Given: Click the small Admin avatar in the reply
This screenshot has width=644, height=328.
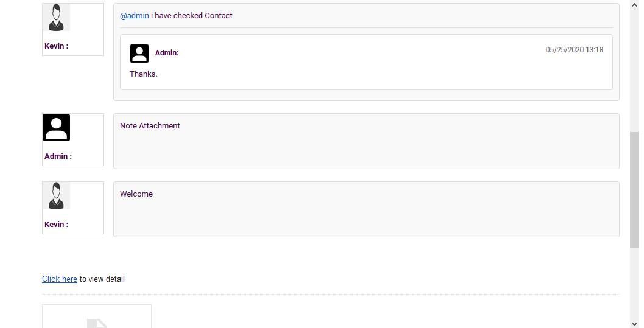Looking at the screenshot, I should [139, 54].
